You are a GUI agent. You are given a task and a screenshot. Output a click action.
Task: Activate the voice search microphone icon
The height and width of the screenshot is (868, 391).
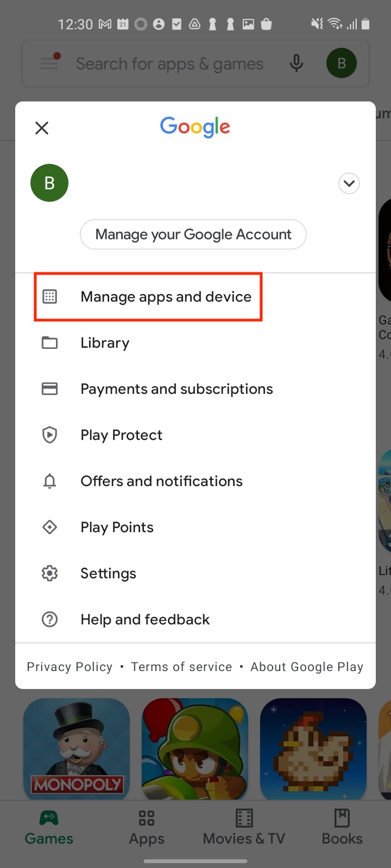coord(296,63)
